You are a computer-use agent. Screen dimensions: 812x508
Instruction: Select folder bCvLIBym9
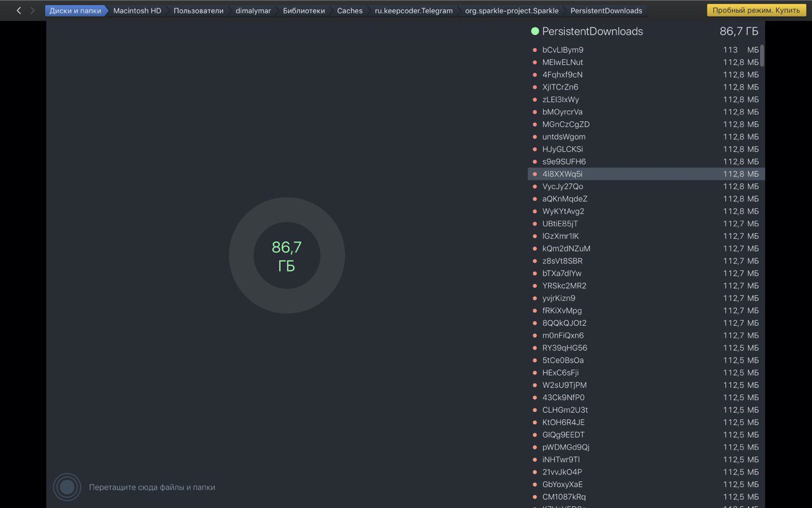[646, 50]
